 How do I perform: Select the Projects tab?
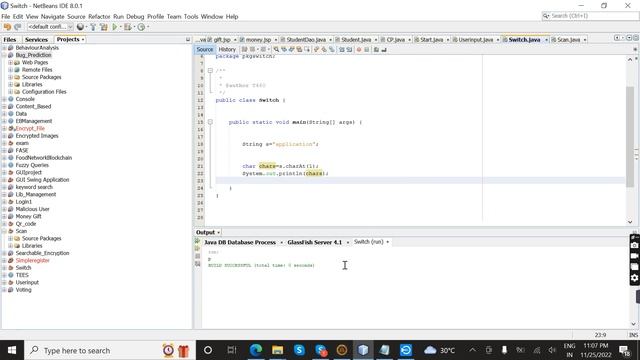pyautogui.click(x=68, y=40)
